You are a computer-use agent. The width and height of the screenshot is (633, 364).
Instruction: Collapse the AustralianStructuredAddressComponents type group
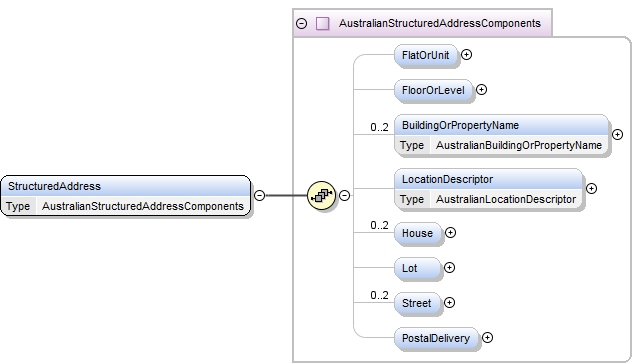point(302,23)
